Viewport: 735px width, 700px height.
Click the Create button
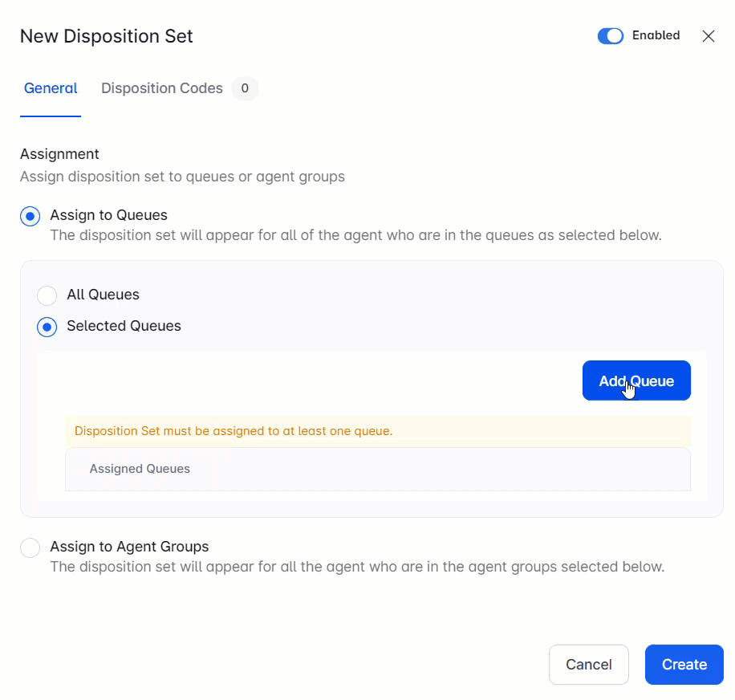(x=684, y=665)
